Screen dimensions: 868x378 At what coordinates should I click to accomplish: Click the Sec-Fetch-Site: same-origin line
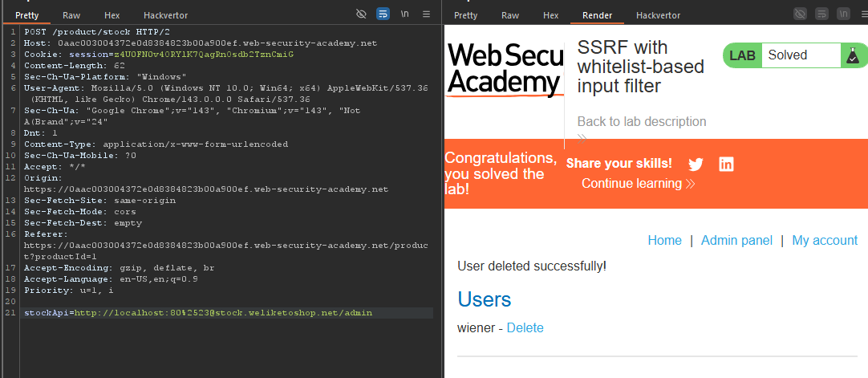[99, 201]
